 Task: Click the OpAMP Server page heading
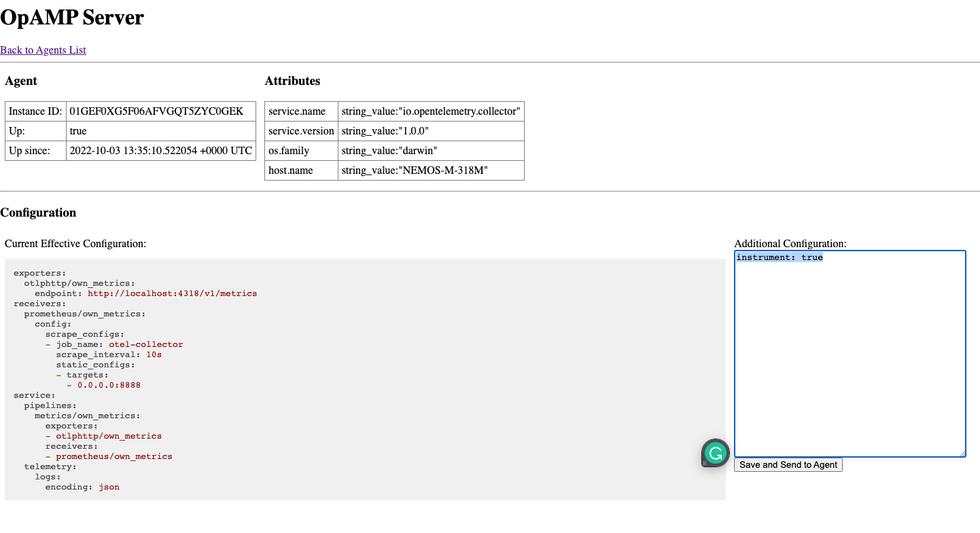(72, 18)
